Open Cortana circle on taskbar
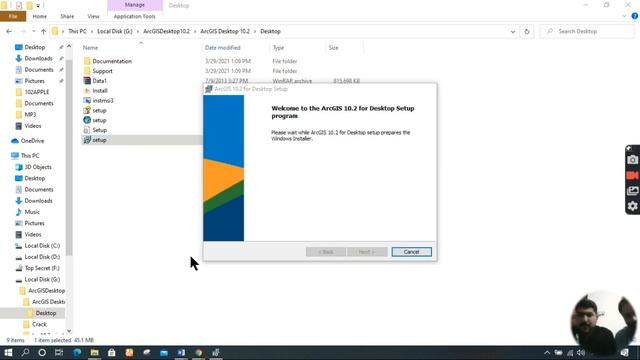Viewport: 640px width, 360px height. pos(42,352)
